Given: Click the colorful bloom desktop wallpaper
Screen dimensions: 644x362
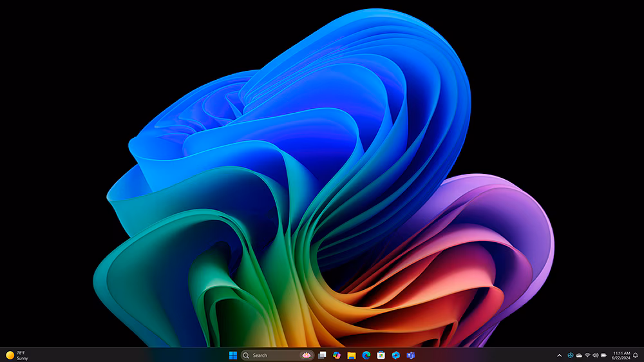Looking at the screenshot, I should coord(322,193).
